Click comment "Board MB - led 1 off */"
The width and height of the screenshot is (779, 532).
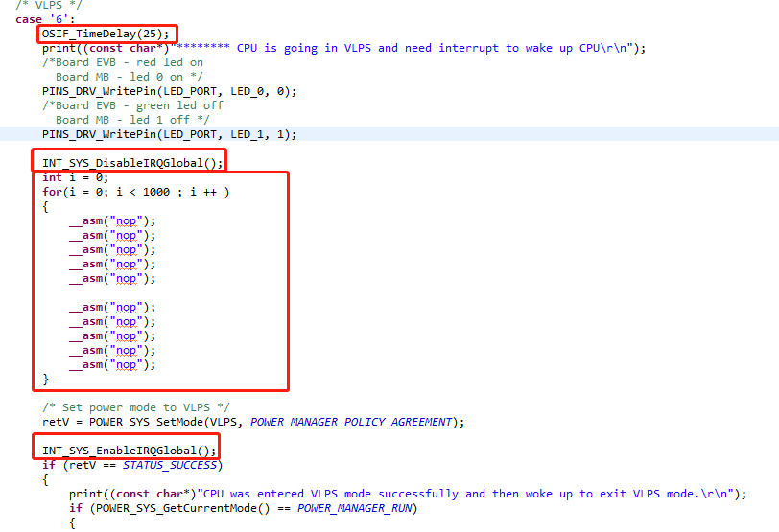coord(132,120)
